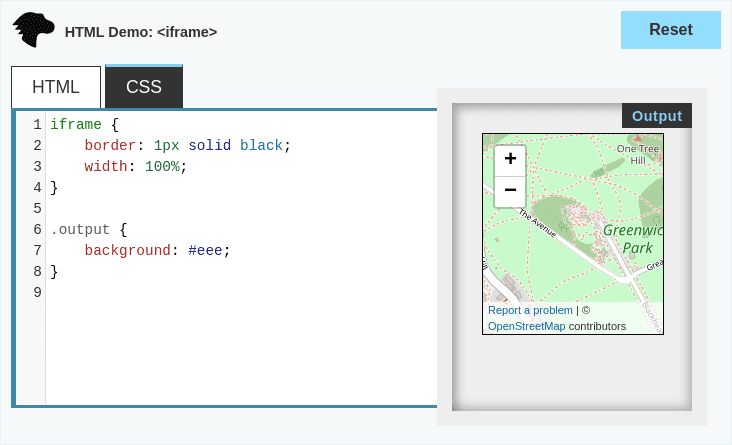Place cursor on 'iframe {' line 1

(84, 125)
